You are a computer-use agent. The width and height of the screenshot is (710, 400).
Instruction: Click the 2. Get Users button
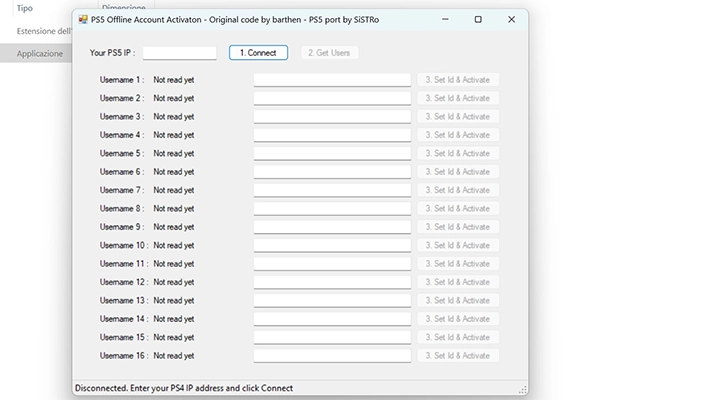click(329, 53)
